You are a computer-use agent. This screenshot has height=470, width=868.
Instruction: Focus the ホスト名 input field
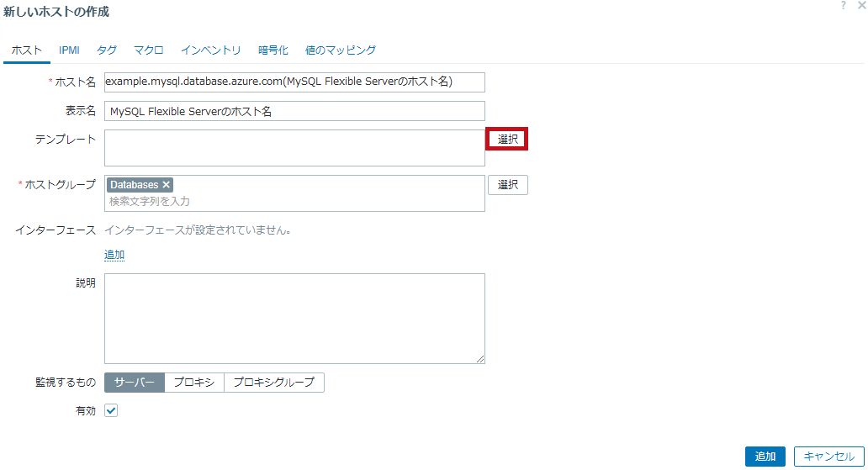tap(294, 82)
